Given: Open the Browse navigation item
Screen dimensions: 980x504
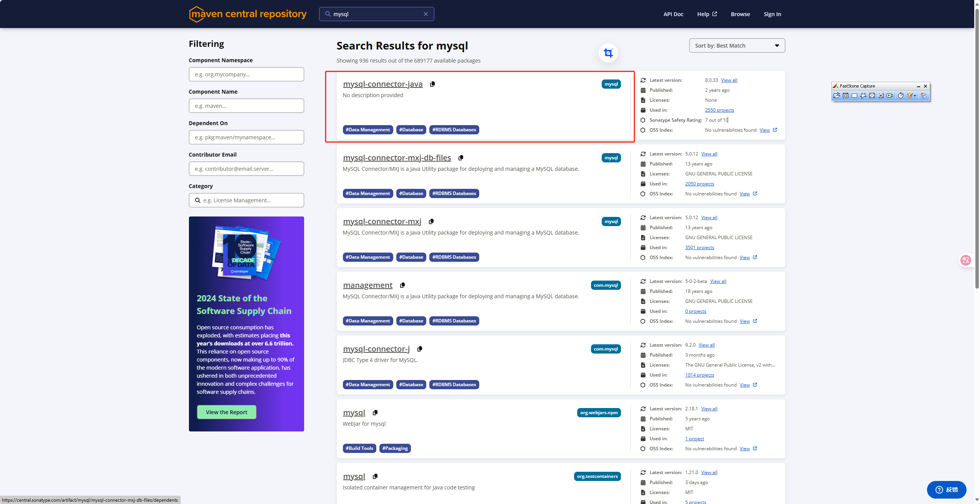Looking at the screenshot, I should 740,14.
